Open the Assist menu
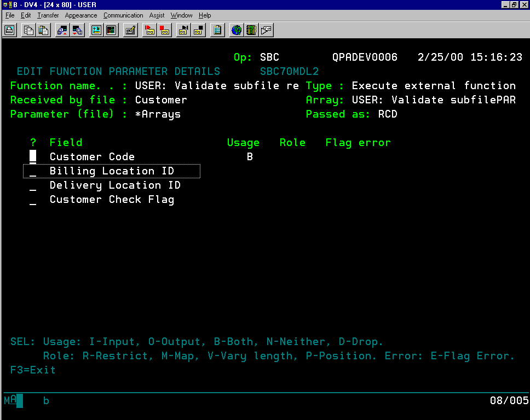The width and height of the screenshot is (530, 420). 157,15
